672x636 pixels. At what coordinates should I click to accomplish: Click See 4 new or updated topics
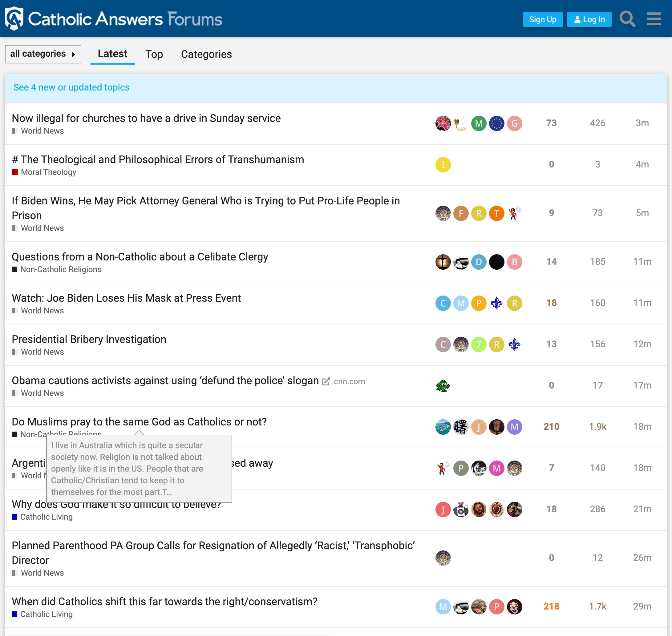click(x=71, y=87)
